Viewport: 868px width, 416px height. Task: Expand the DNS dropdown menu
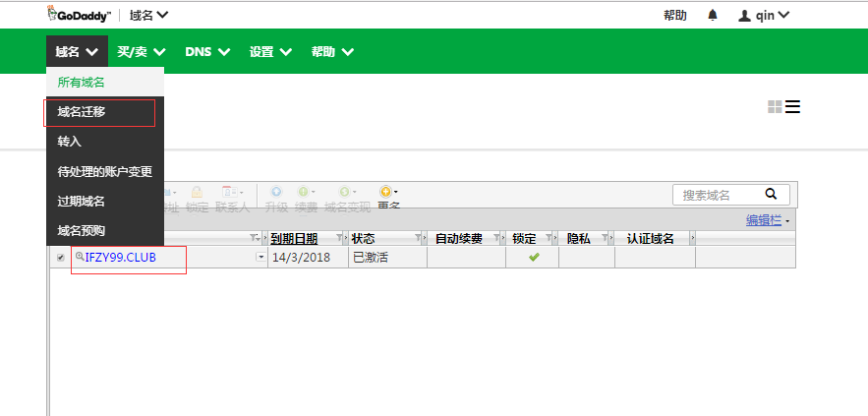206,52
